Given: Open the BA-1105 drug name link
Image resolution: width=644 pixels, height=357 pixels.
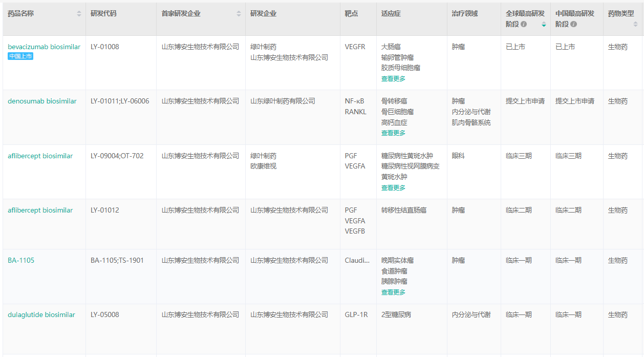Looking at the screenshot, I should click(x=21, y=260).
